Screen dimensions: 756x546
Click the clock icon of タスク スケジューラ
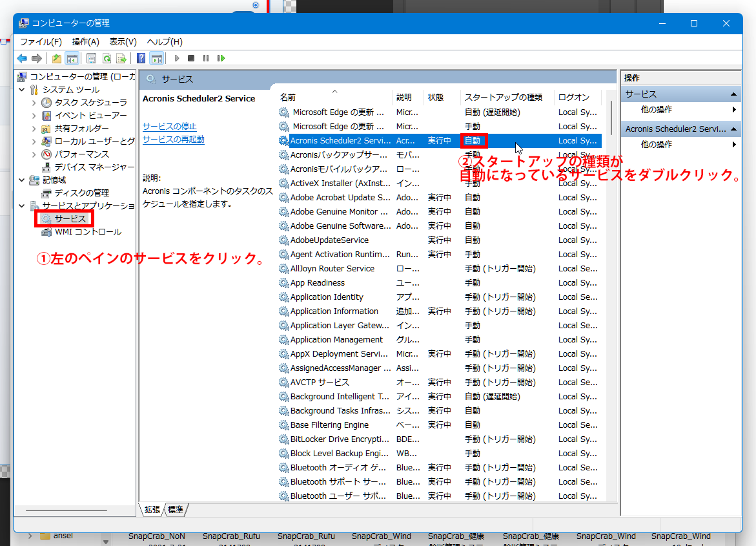pos(46,102)
